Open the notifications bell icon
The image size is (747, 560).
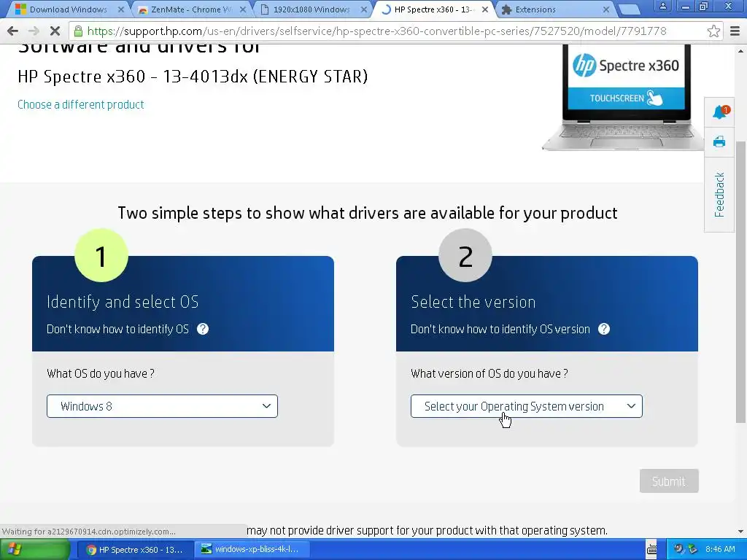720,112
